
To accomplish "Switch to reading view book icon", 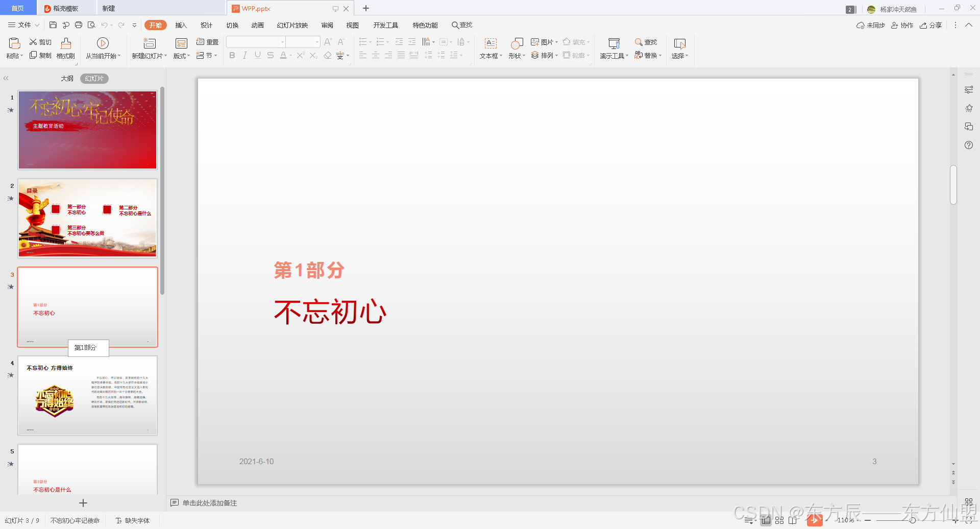I will click(x=793, y=520).
